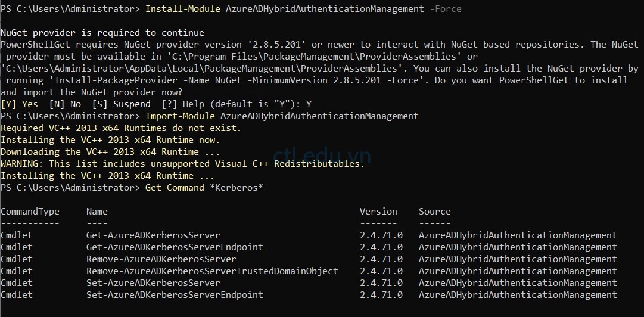The width and height of the screenshot is (644, 317).
Task: Click the [N] No prompt option
Action: pos(65,104)
